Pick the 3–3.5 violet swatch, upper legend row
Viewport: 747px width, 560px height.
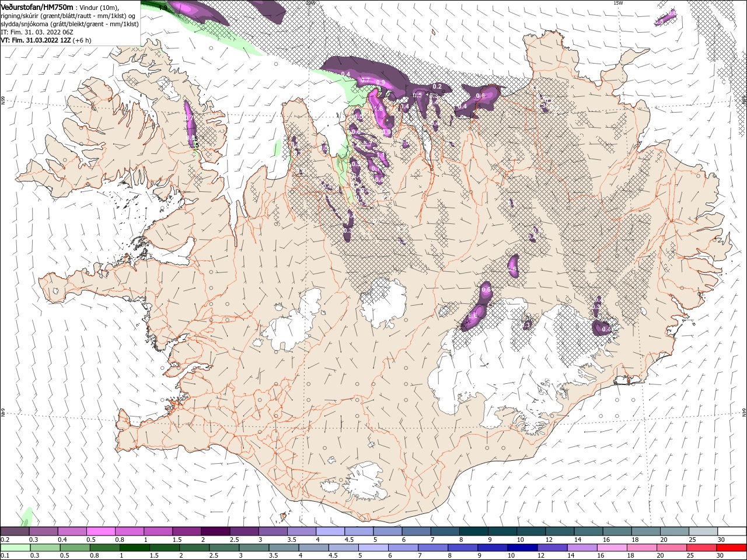pos(273,531)
